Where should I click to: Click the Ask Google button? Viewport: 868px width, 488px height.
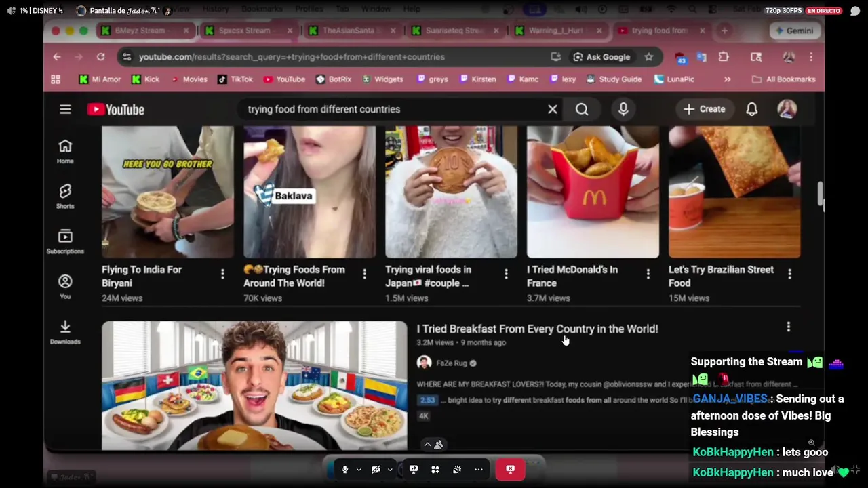(601, 57)
